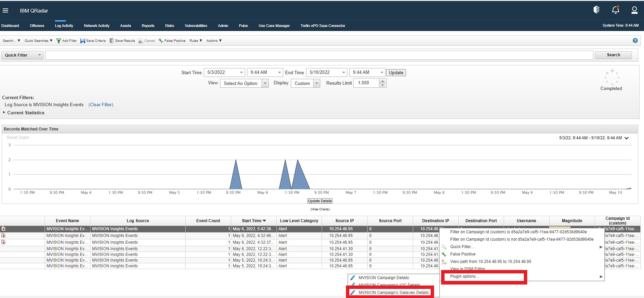Open the notifications bell
Screen dimensions: 644x298
pos(616,10)
